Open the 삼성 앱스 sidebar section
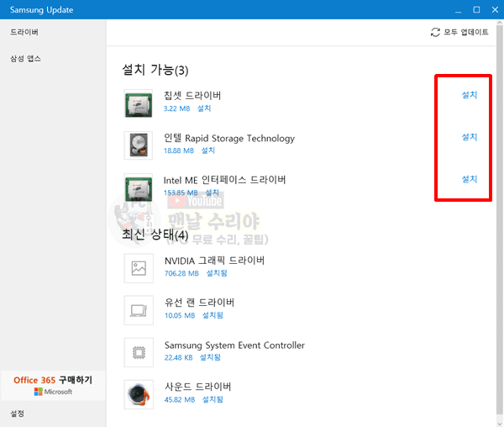The width and height of the screenshot is (504, 427). 25,59
